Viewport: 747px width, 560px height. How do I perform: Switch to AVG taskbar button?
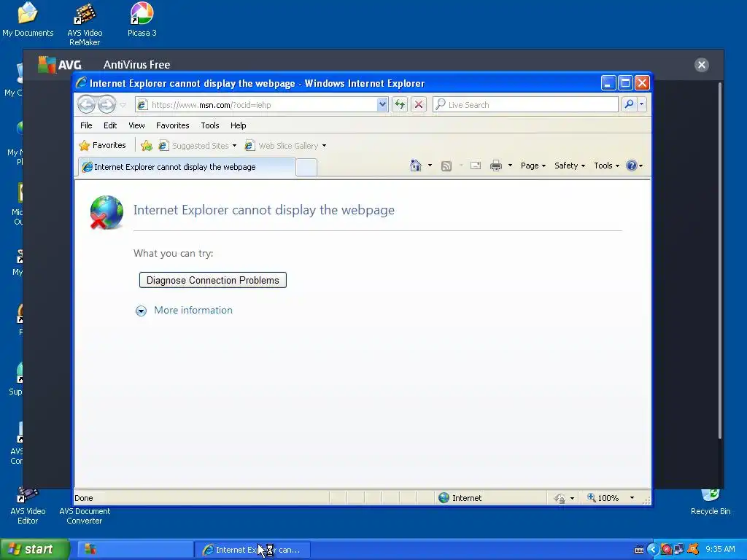[x=135, y=550]
